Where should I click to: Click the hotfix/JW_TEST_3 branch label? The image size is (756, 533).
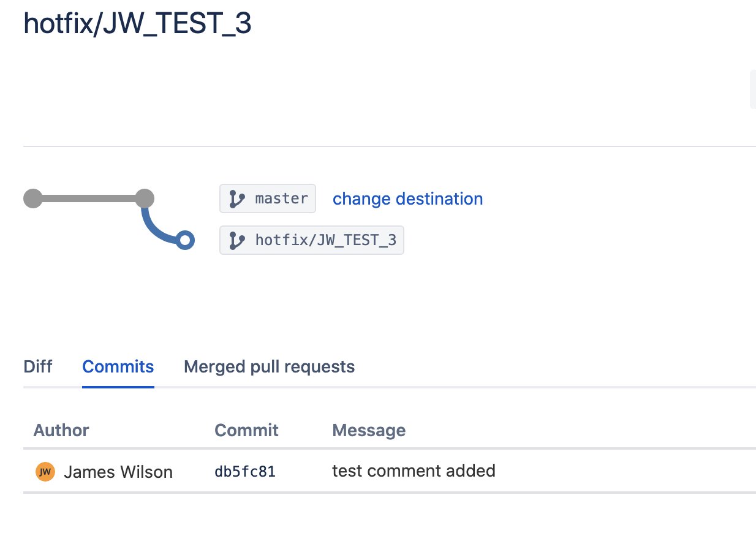click(x=312, y=241)
